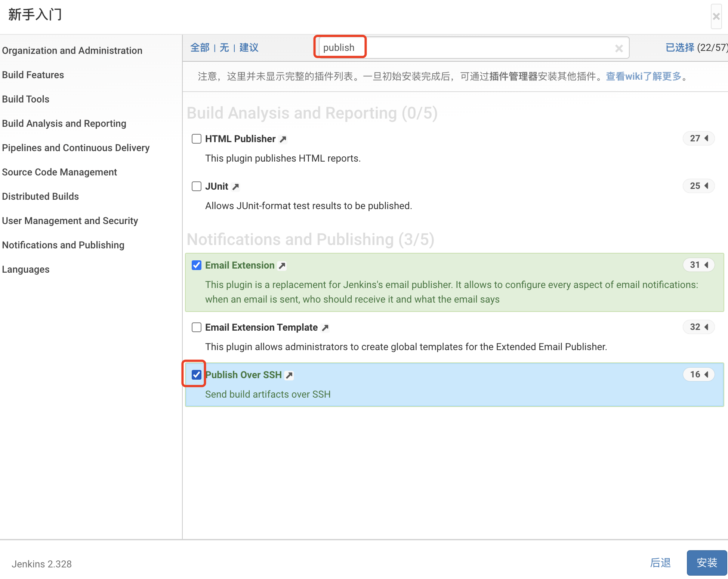728x579 pixels.
Task: Click the Jenkins 2.328 version text
Action: pos(41,564)
